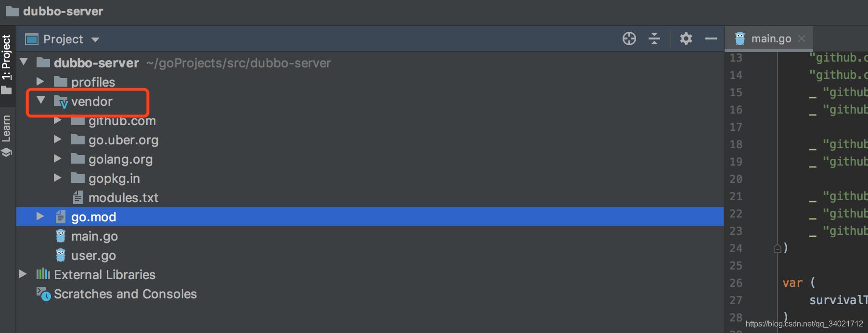Viewport: 868px width, 333px height.
Task: Select modules.txt in the tree
Action: click(123, 197)
